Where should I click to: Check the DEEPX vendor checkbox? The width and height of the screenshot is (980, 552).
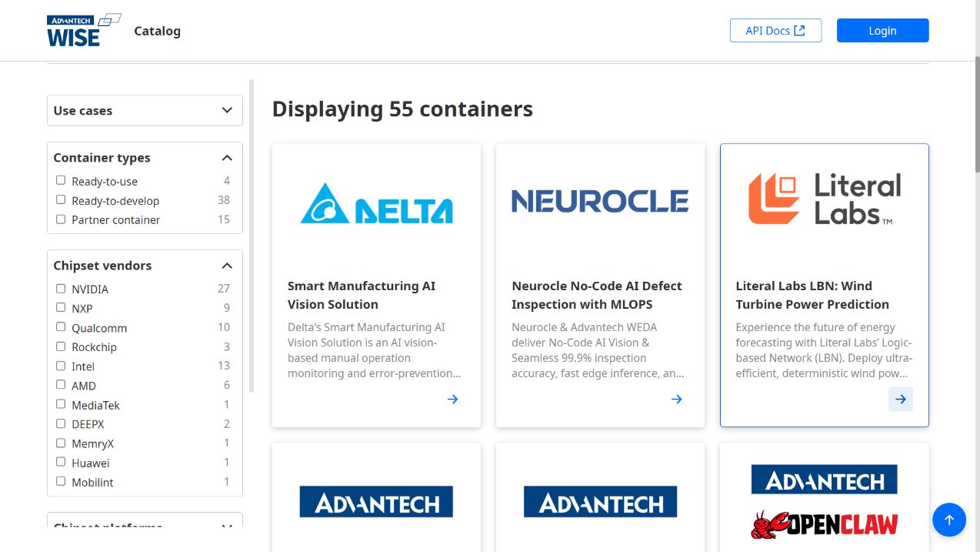61,423
